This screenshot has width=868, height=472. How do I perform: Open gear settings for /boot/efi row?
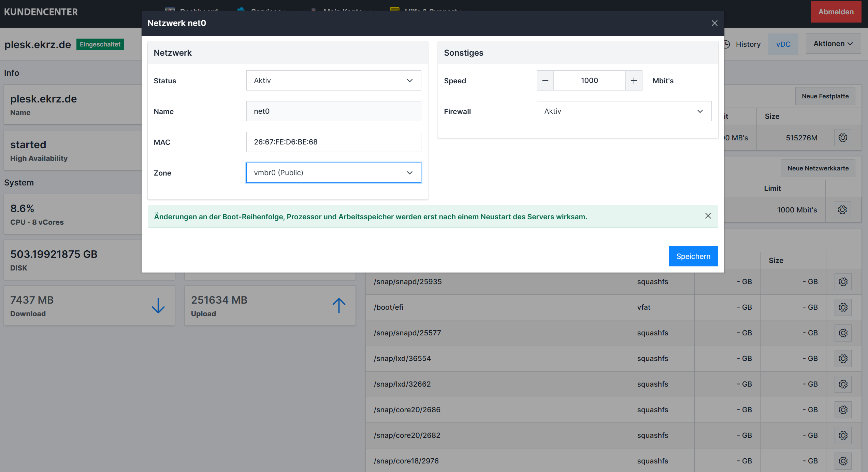pos(843,307)
